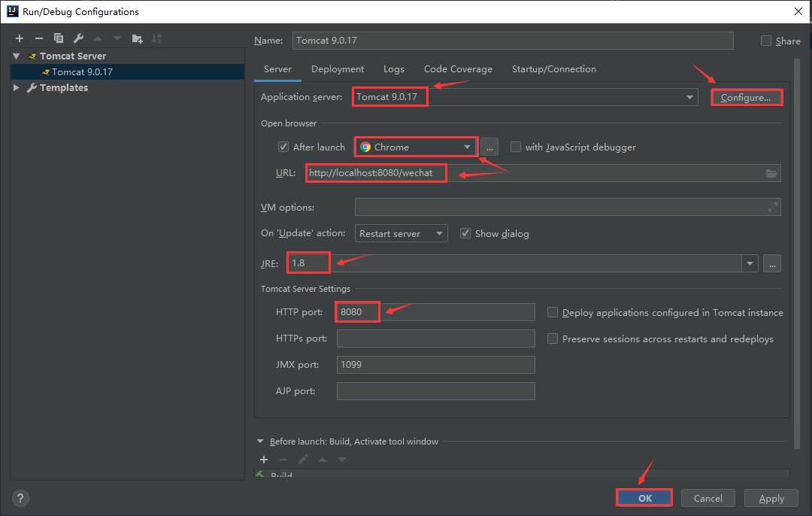Enable Preserve sessions across restarts checkbox
812x516 pixels.
(x=553, y=338)
